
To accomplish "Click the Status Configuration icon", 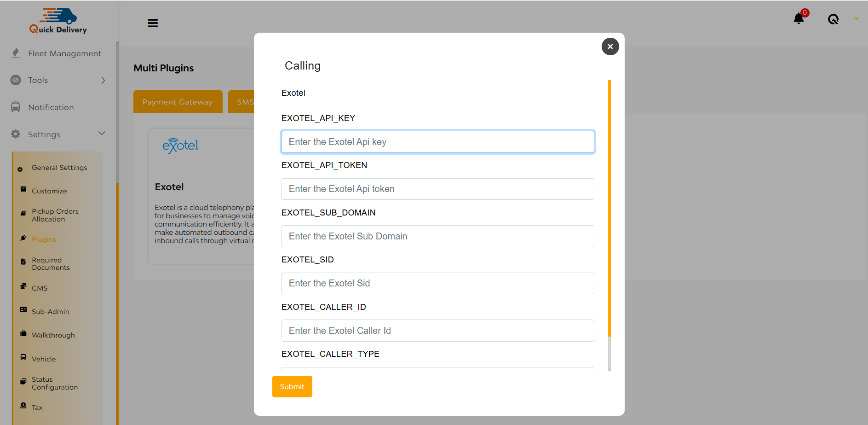I will (23, 381).
